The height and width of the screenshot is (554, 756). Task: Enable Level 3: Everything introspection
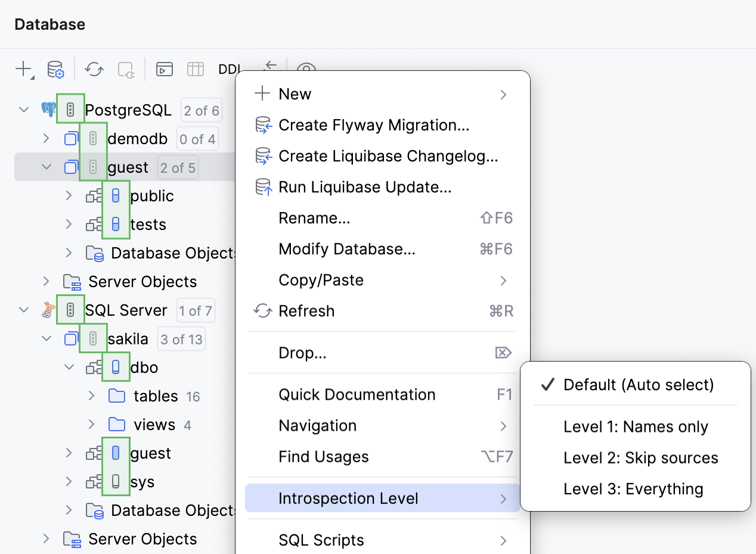633,488
